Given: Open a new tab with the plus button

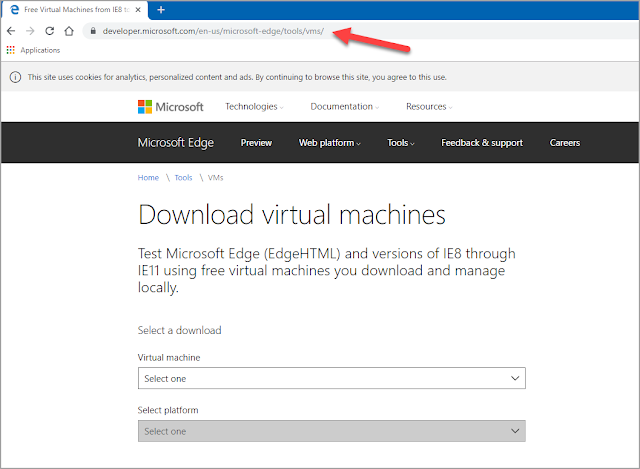Looking at the screenshot, I should click(161, 10).
